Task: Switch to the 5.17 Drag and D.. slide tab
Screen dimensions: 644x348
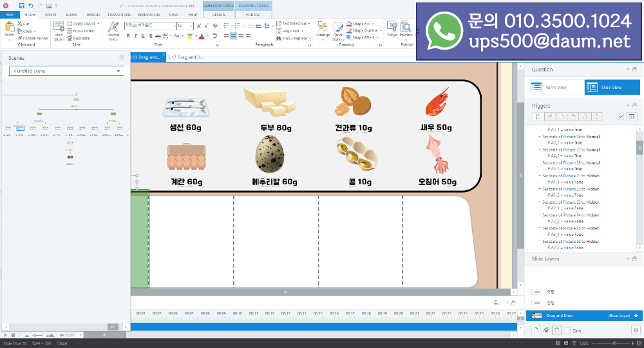Action: coord(185,57)
